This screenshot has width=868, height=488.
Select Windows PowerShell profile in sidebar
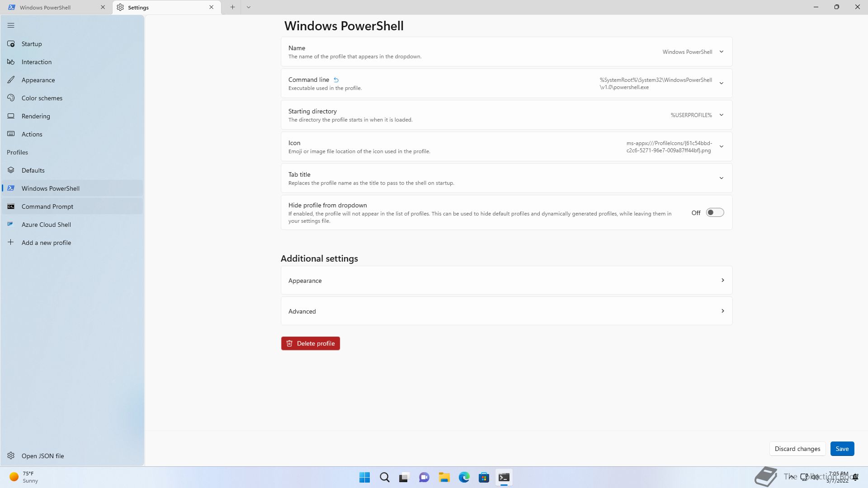click(x=72, y=188)
